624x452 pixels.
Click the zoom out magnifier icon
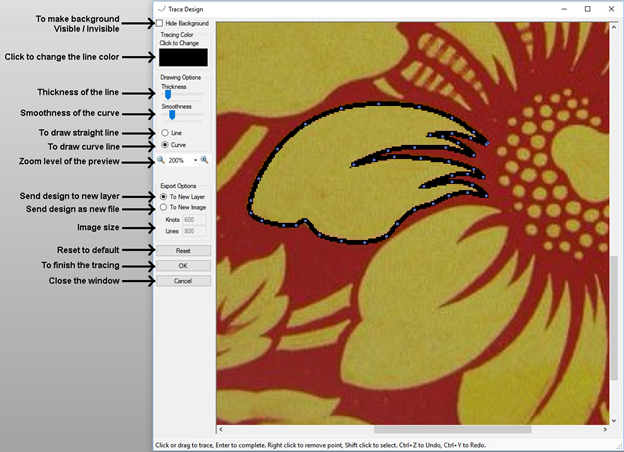[x=161, y=160]
